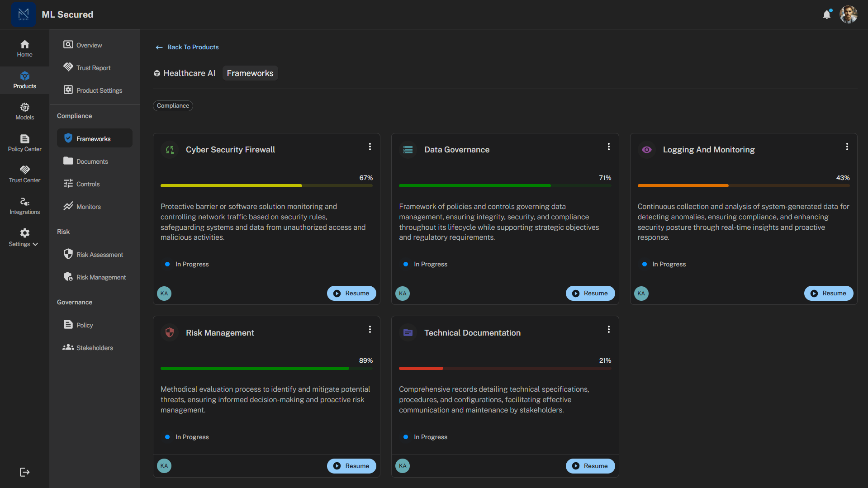Select the Stakeholders menu item
The height and width of the screenshot is (488, 868).
tap(94, 348)
